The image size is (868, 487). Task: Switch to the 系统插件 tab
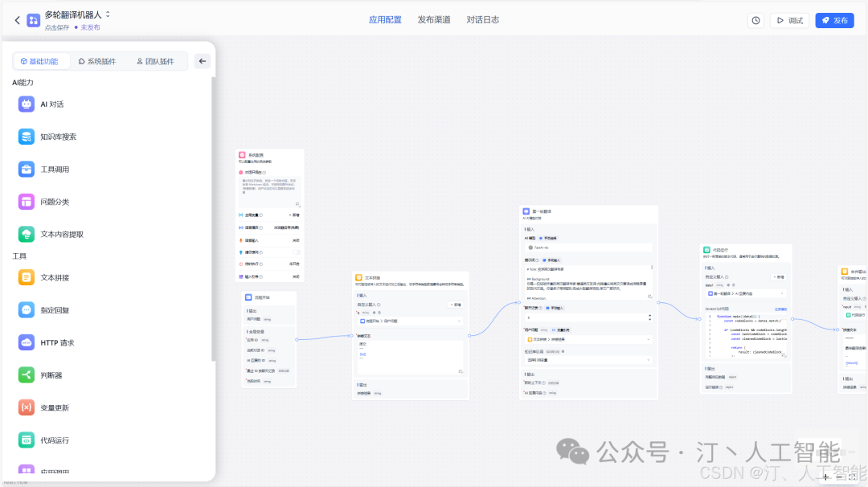click(x=97, y=61)
